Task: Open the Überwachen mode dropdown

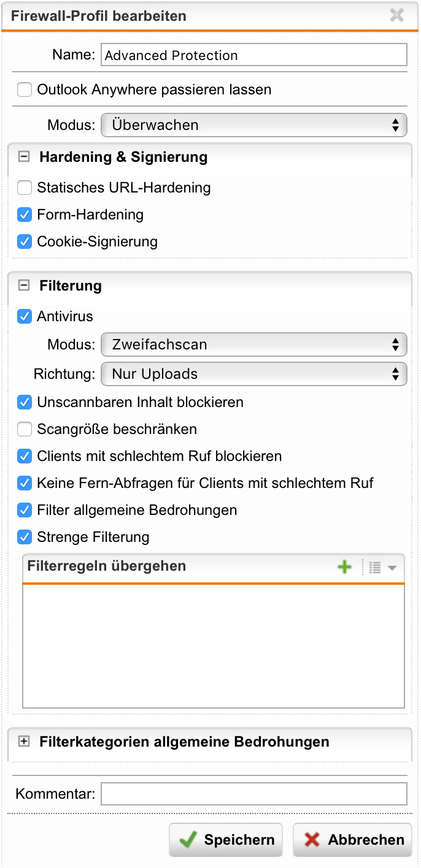Action: [x=253, y=125]
